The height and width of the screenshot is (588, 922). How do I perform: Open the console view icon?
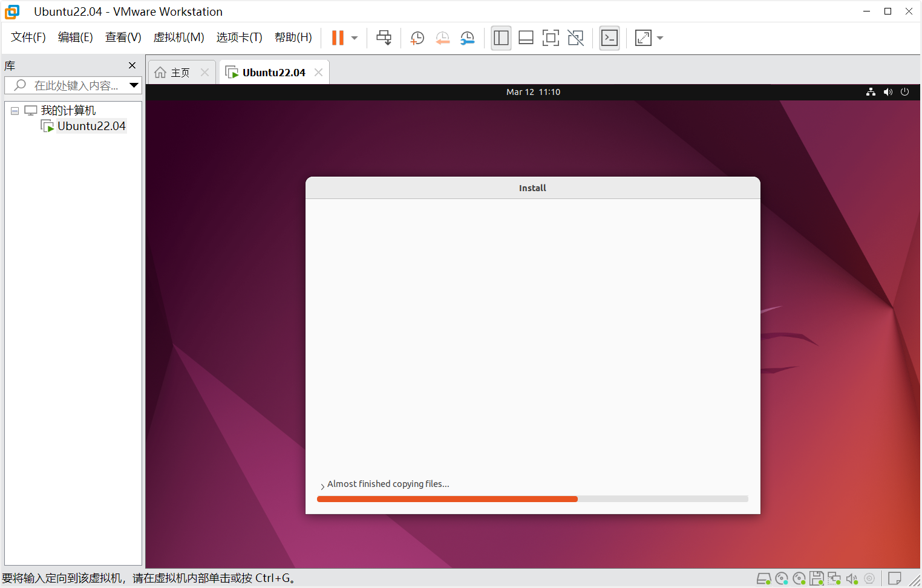[609, 38]
